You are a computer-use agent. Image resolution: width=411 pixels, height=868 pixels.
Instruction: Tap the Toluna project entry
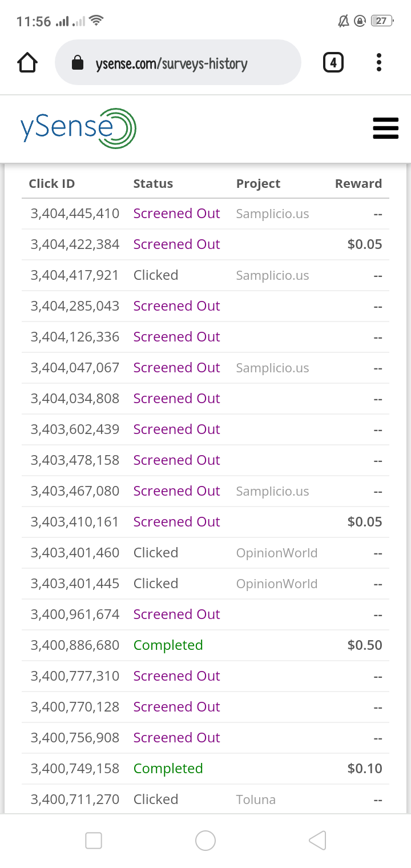pos(256,799)
